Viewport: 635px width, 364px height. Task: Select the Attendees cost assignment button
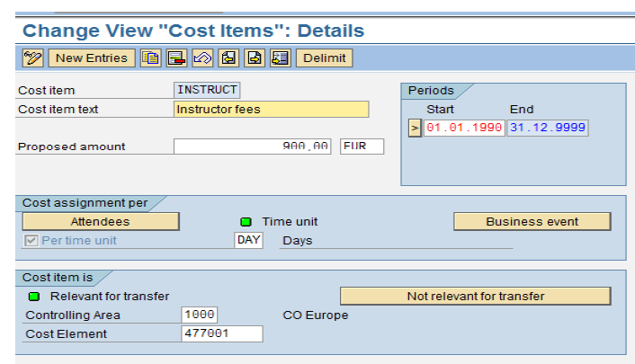[101, 221]
